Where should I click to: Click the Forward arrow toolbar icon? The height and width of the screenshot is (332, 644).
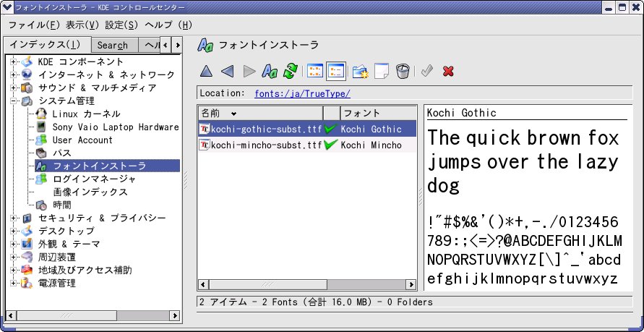tap(249, 72)
